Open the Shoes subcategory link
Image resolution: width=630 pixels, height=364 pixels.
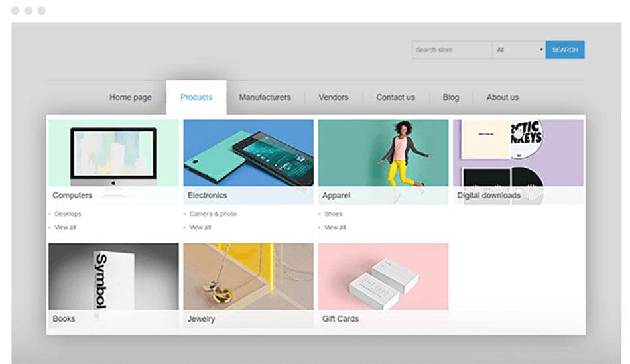(x=333, y=214)
